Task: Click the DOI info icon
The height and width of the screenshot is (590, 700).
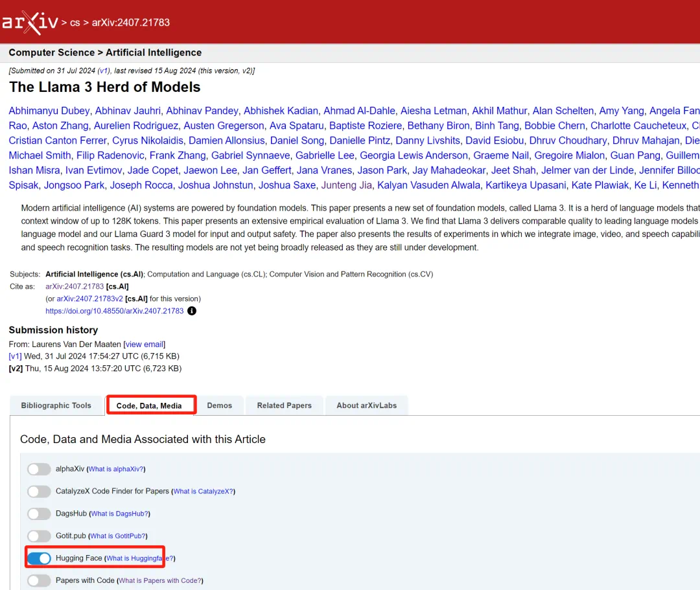Action: tap(192, 311)
